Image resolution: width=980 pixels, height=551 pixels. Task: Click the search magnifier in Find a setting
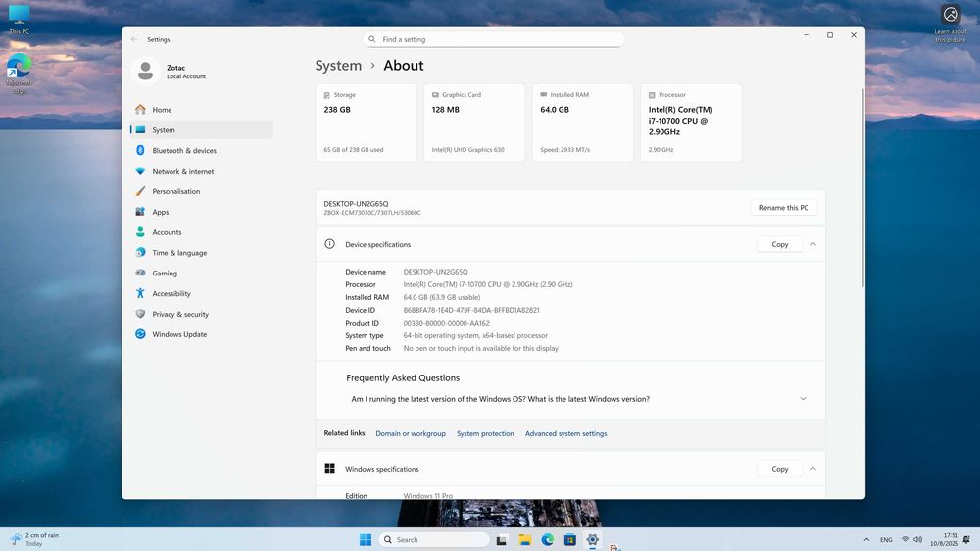click(371, 39)
